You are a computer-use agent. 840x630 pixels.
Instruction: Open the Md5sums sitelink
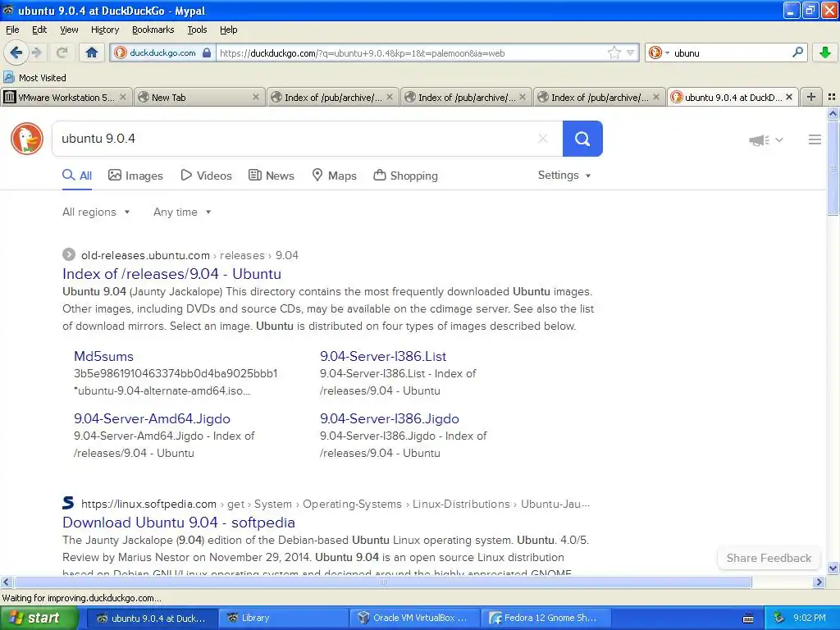tap(103, 356)
